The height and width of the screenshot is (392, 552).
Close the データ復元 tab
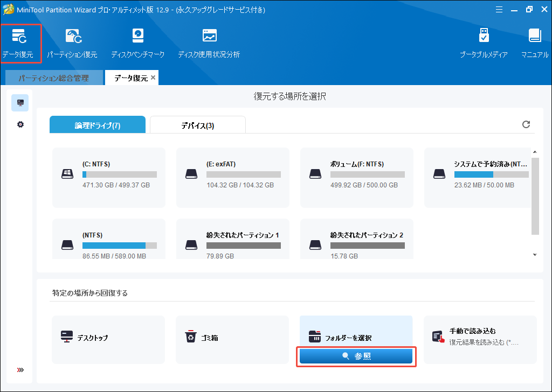pos(153,78)
